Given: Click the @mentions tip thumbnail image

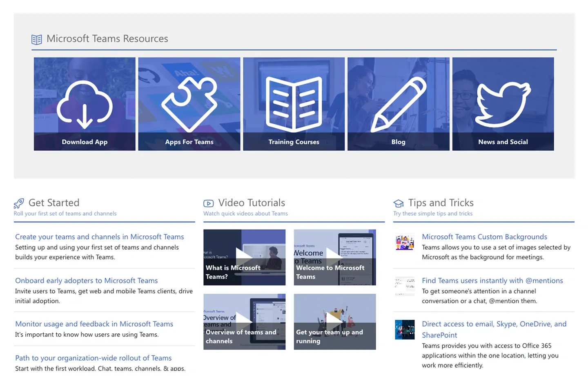Looking at the screenshot, I should [405, 286].
